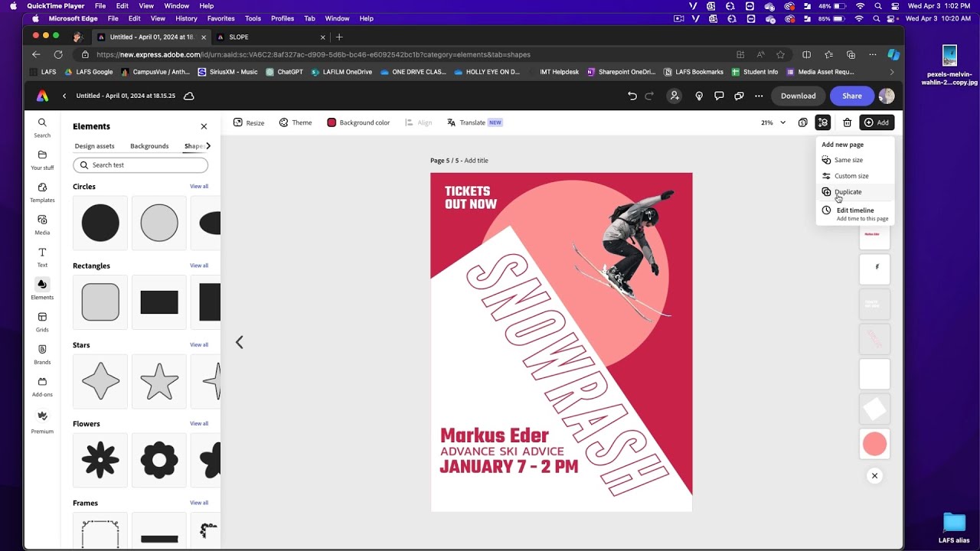980x551 pixels.
Task: View all Stars shapes
Action: point(199,345)
